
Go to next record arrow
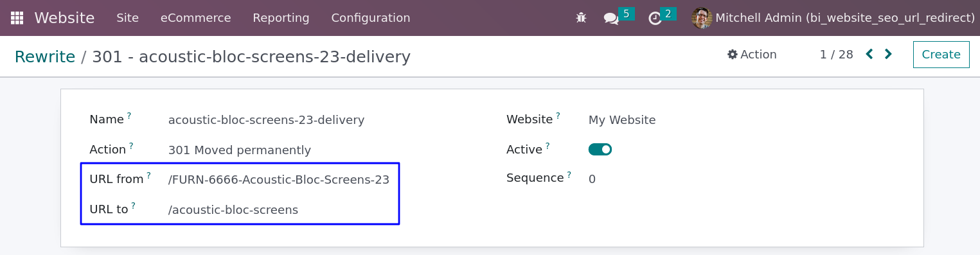[888, 55]
